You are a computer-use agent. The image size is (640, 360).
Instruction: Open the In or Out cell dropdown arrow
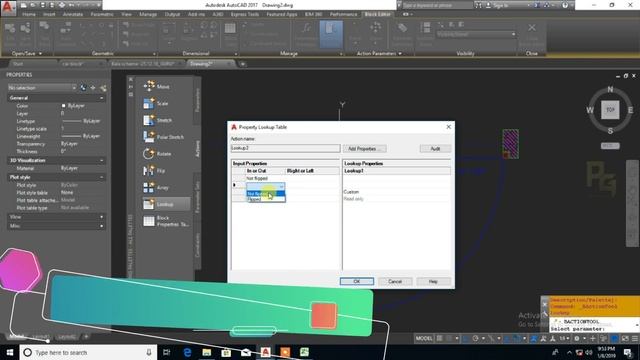coord(282,186)
